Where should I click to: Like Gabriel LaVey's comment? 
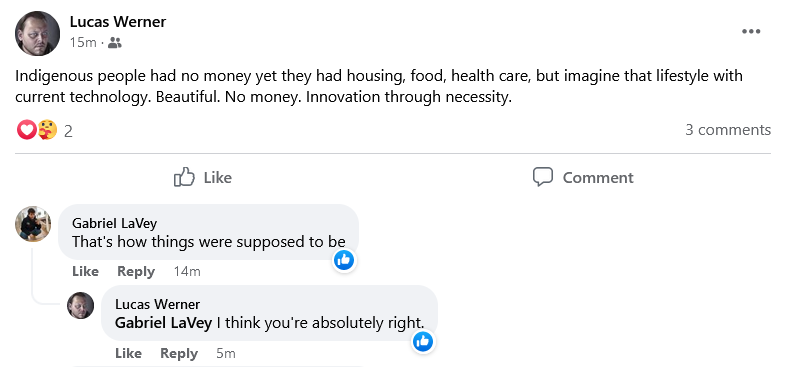pyautogui.click(x=85, y=271)
